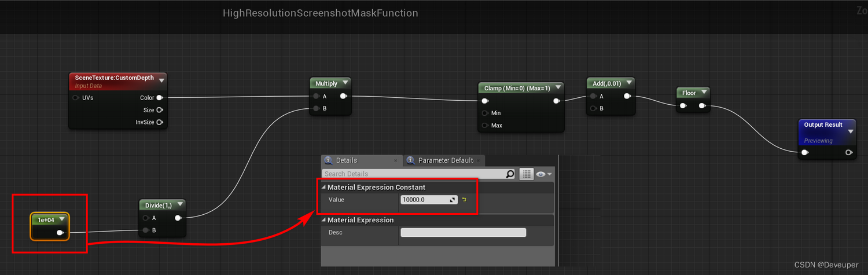Click the Floor node's input pin
The image size is (868, 275).
click(683, 106)
